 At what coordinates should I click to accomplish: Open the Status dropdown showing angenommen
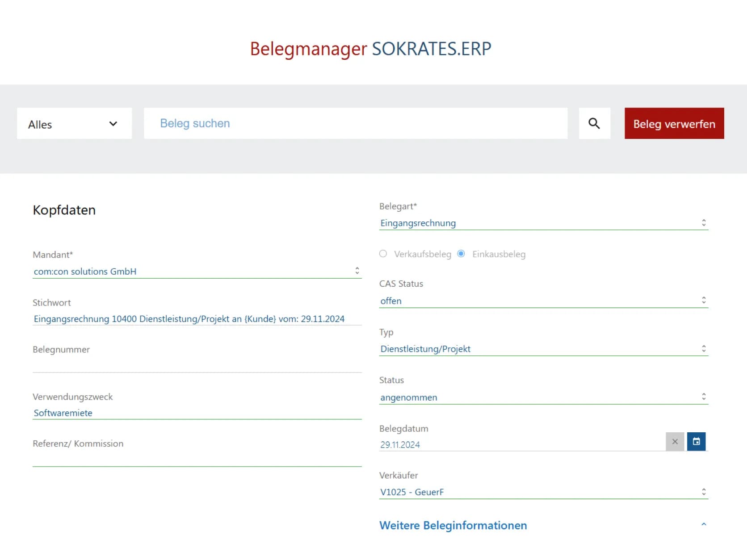click(x=491, y=397)
